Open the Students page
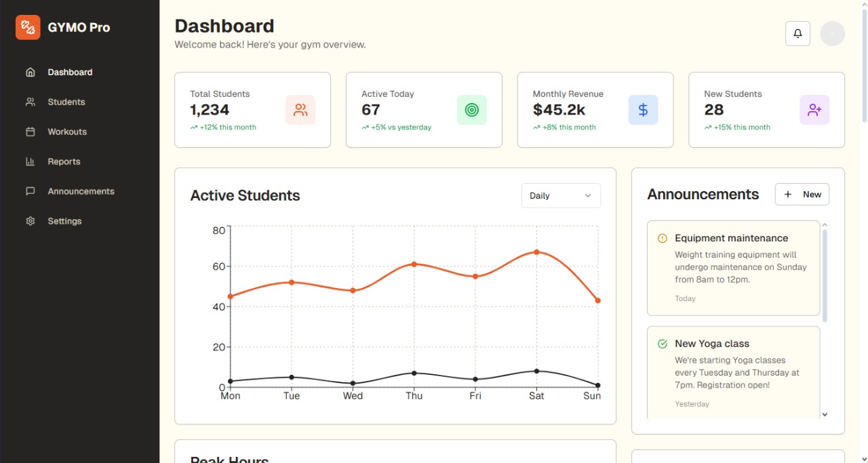 [79, 102]
